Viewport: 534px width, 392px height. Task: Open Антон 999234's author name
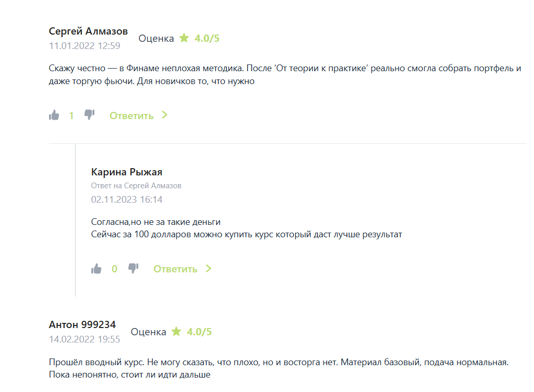pyautogui.click(x=83, y=324)
